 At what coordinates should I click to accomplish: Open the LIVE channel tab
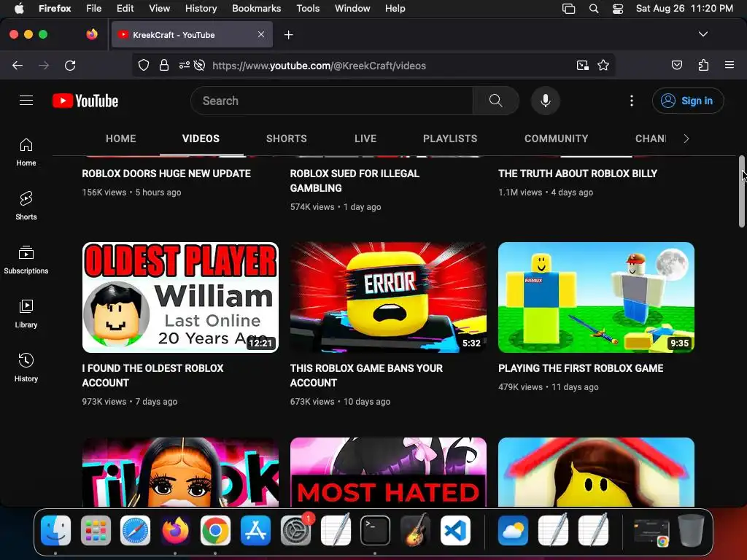pos(365,139)
